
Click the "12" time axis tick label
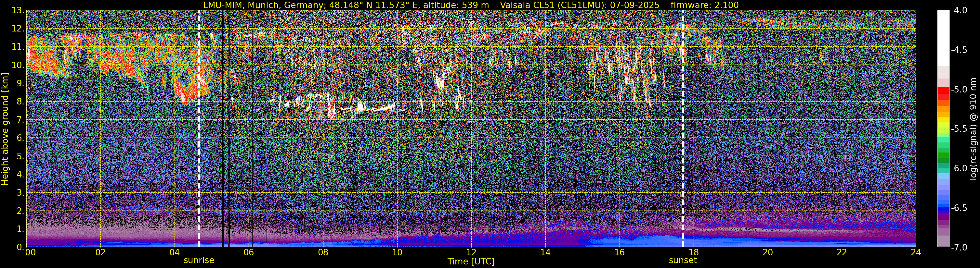click(x=471, y=252)
